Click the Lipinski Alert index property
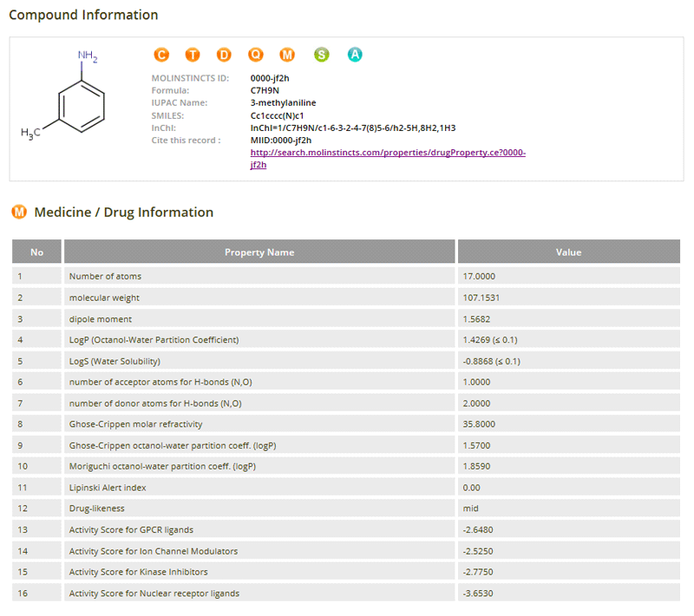Viewport: 694px width, 616px height. coord(108,488)
